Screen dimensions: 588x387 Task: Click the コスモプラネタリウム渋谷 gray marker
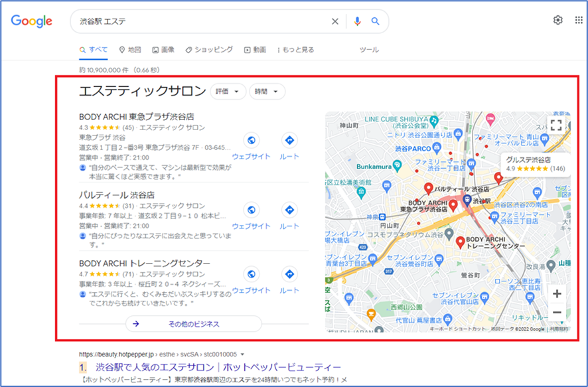(449, 234)
